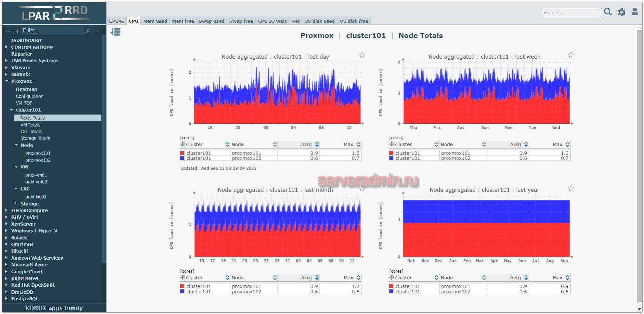Switch to the CPU IO wait tab
This screenshot has height=314, width=644.
pyautogui.click(x=272, y=21)
